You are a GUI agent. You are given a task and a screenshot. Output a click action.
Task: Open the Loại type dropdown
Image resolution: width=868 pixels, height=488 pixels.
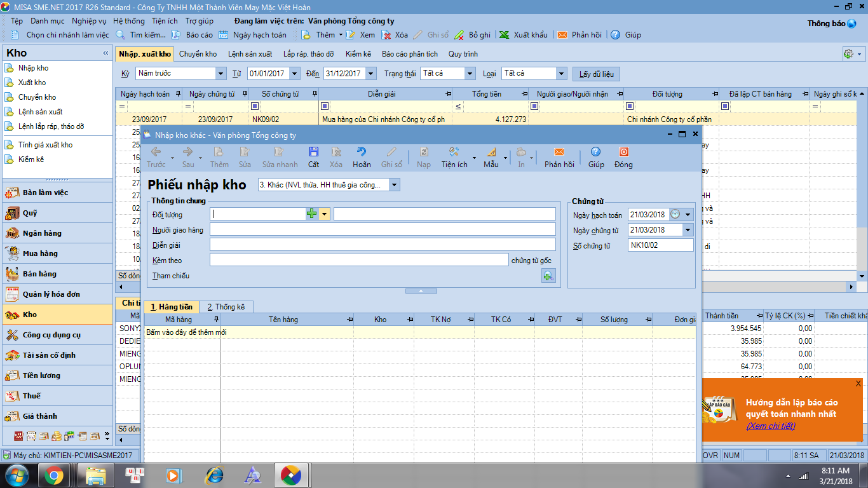[x=561, y=74]
